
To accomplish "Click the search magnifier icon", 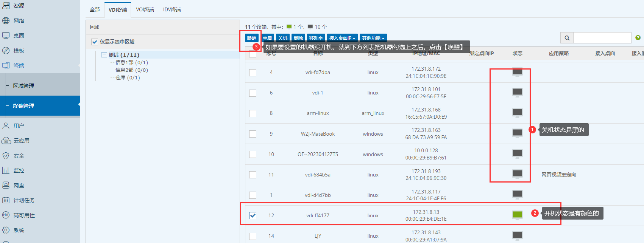I will coord(567,38).
